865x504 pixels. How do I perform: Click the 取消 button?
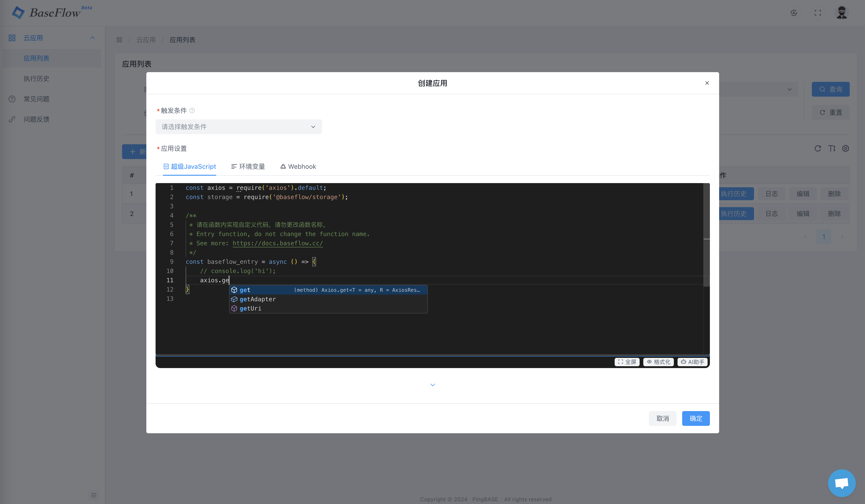click(x=663, y=418)
